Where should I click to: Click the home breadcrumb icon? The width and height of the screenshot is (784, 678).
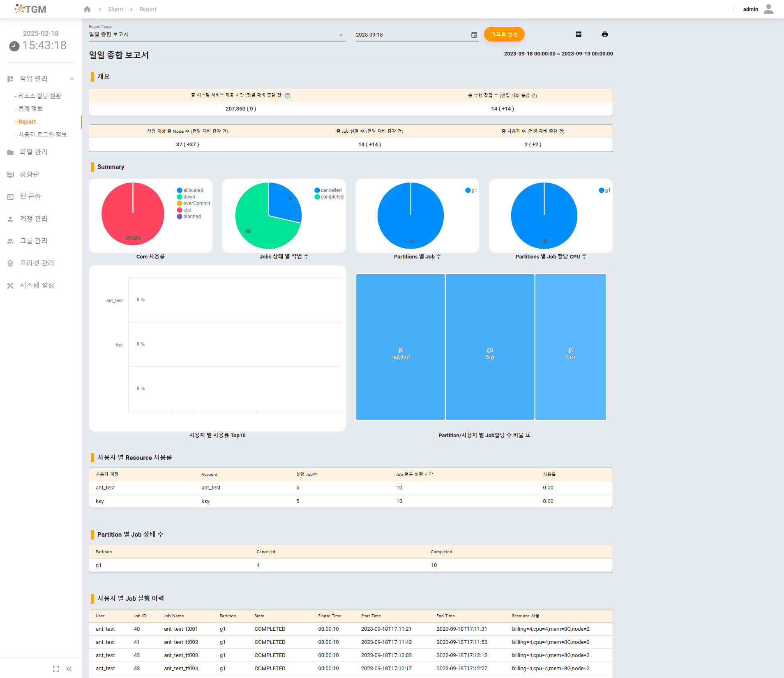[x=87, y=9]
